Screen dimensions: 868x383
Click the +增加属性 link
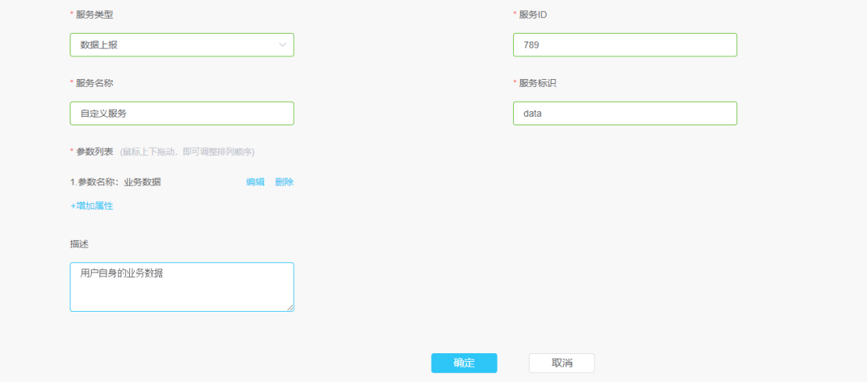coord(92,206)
